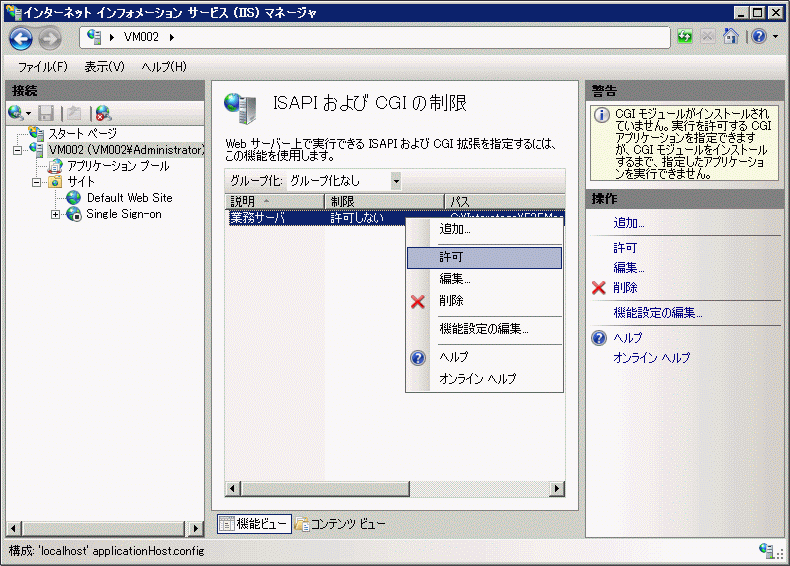790x566 pixels.
Task: Choose ヘルプ in the context menu
Action: [x=484, y=357]
